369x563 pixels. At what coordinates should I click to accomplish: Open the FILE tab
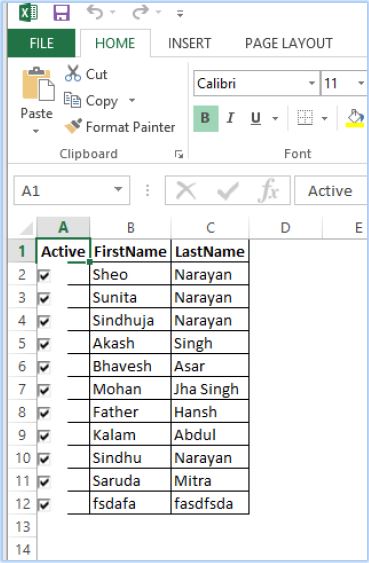coord(41,43)
